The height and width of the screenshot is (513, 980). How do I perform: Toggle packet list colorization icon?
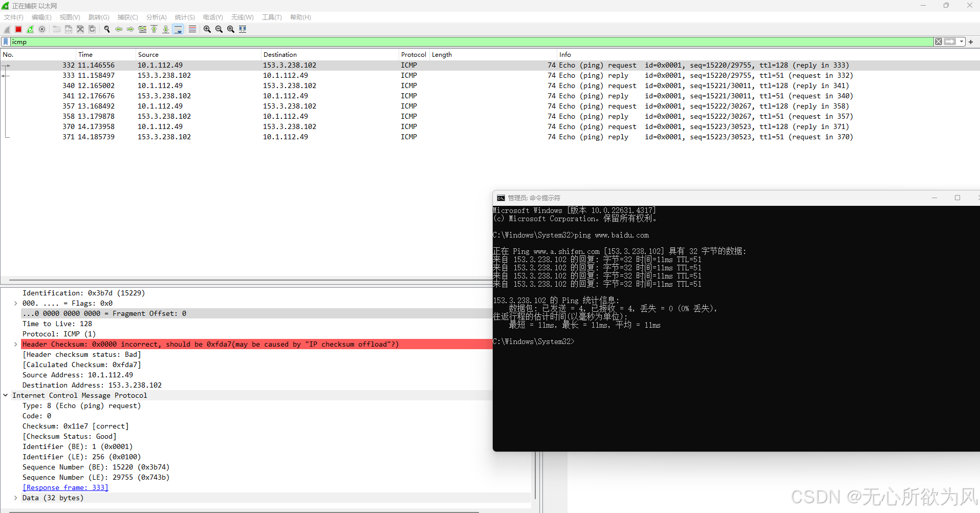192,29
